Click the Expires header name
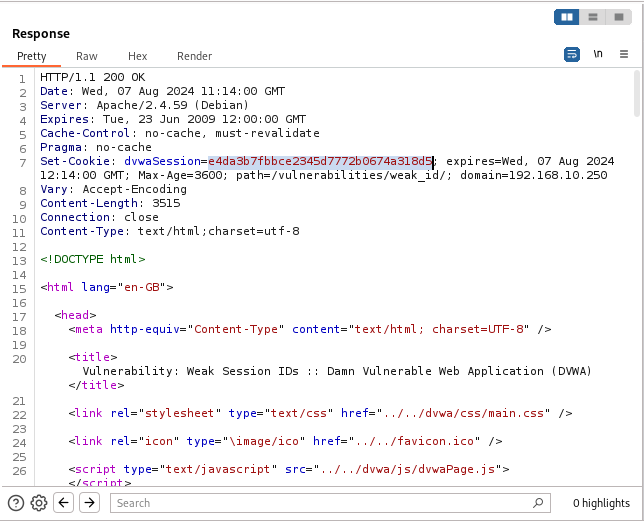644x521 pixels. (64, 119)
